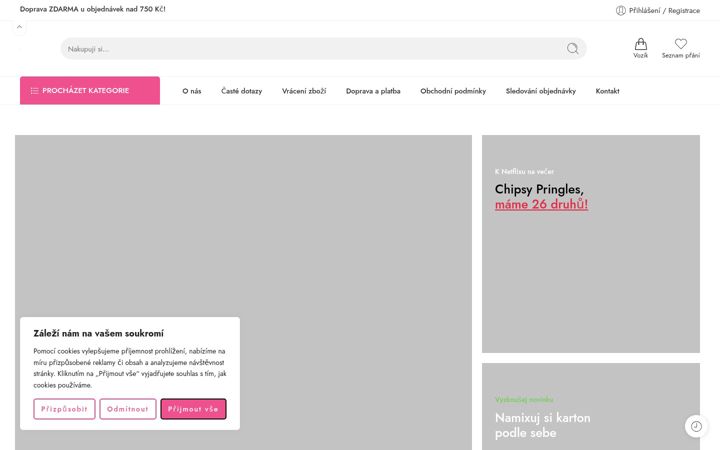Accept all cookies with Přijmout vše
720x450 pixels.
coord(193,409)
